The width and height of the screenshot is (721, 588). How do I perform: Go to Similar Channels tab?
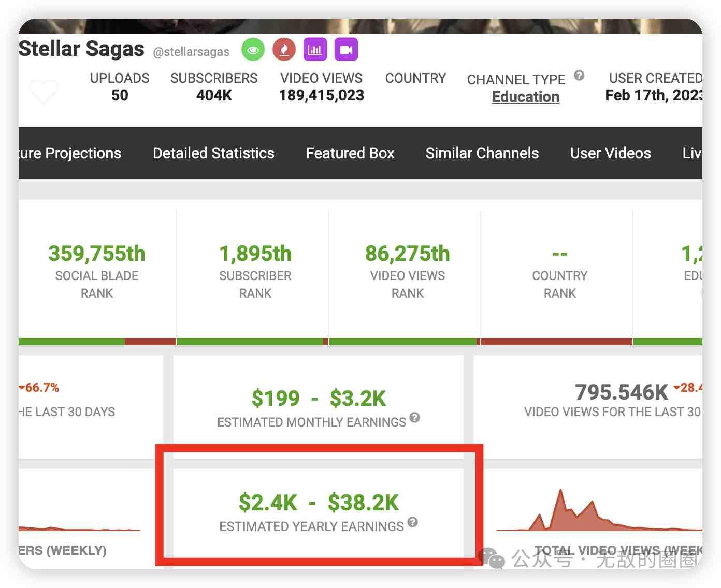(x=482, y=153)
